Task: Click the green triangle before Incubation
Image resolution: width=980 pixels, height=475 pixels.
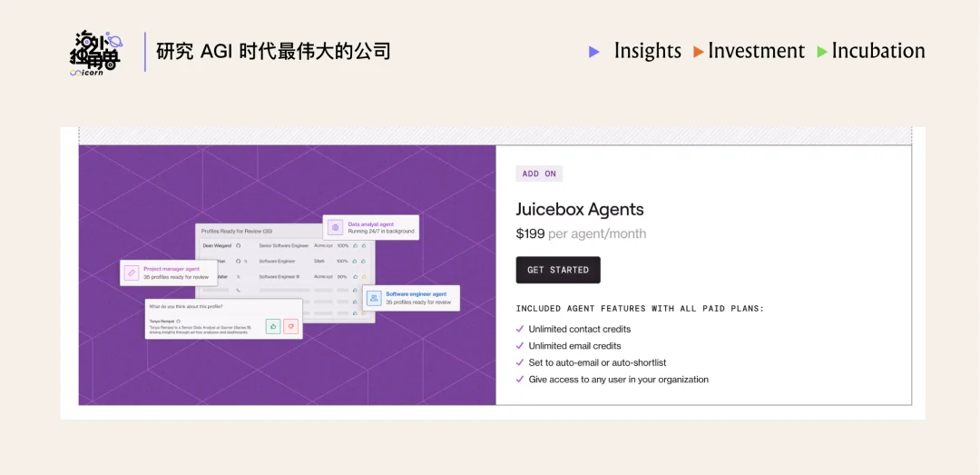Action: [x=822, y=52]
